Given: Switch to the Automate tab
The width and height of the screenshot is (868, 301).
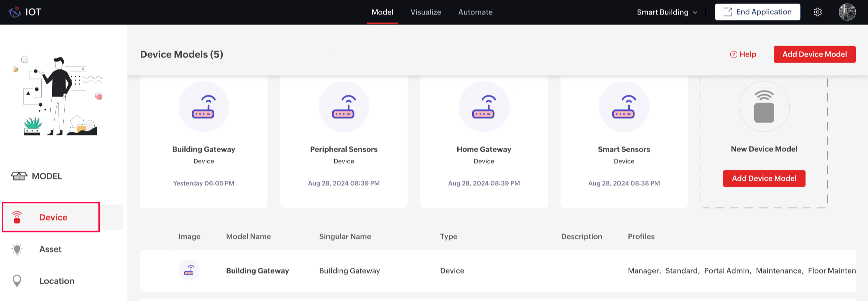Looking at the screenshot, I should (475, 12).
